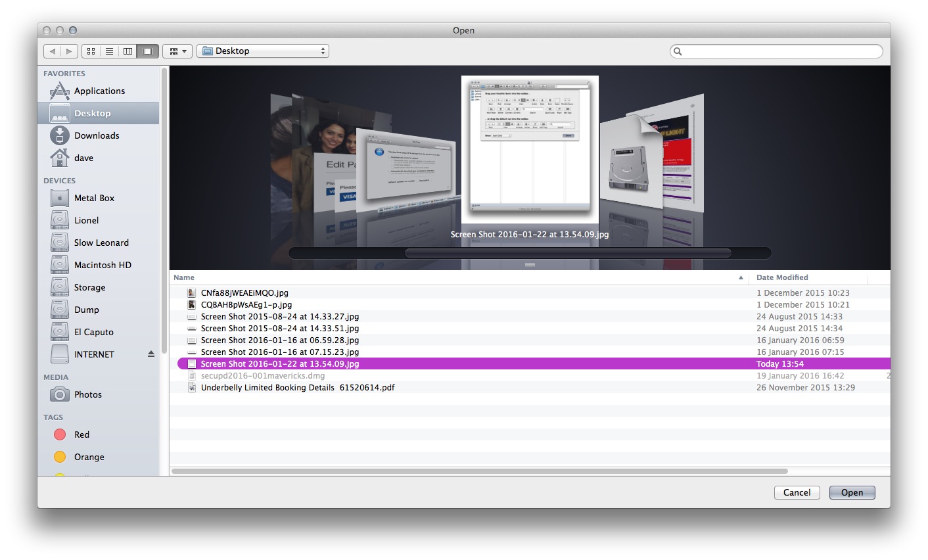
Task: Select the dave home folder
Action: pyautogui.click(x=83, y=158)
